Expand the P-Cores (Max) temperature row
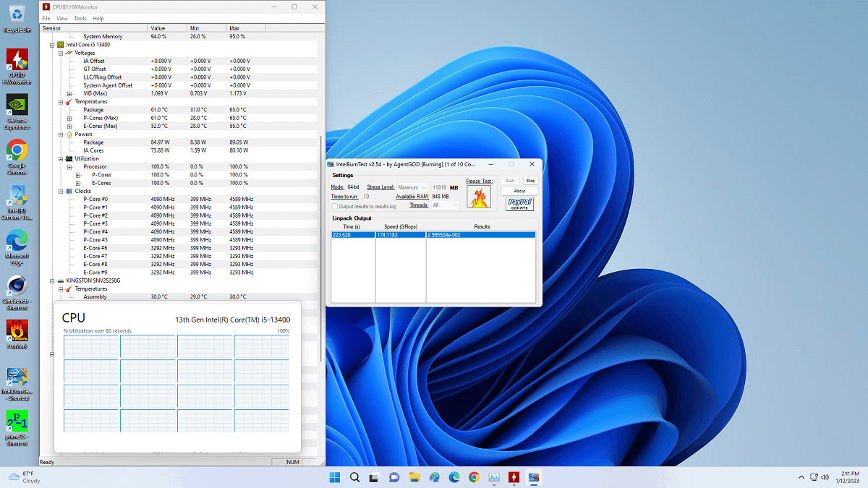The width and height of the screenshot is (868, 488). (69, 118)
